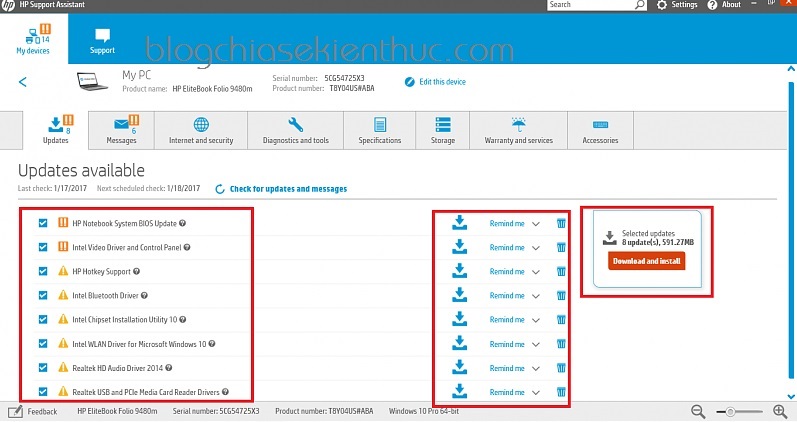The image size is (797, 422).
Task: Switch to the Specifications tab
Action: 380,131
